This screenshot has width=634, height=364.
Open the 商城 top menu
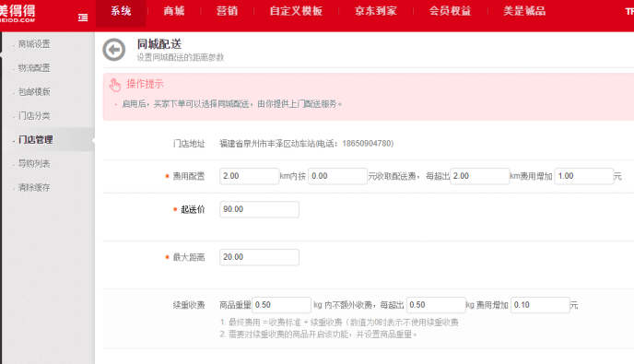174,11
